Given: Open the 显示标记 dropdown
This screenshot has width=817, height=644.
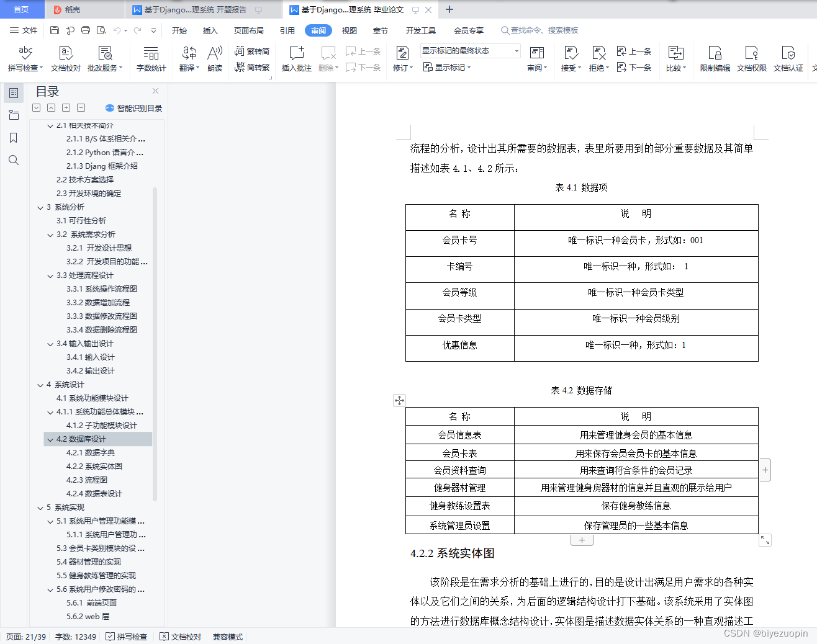Looking at the screenshot, I should 447,67.
